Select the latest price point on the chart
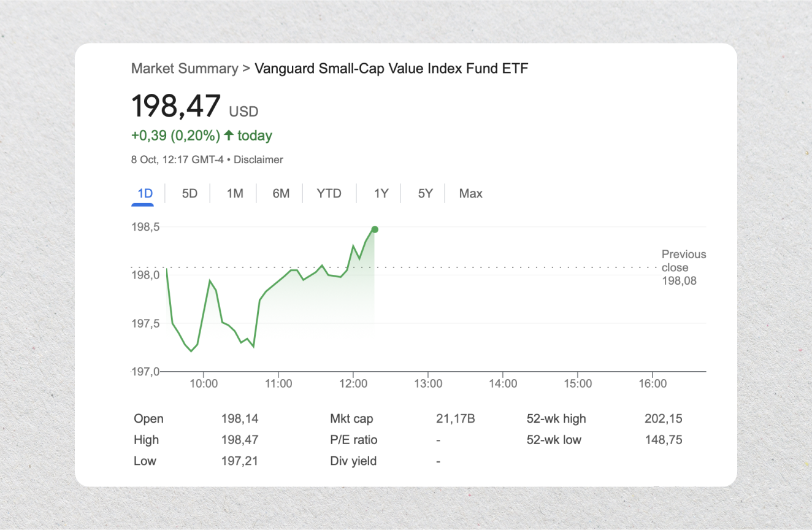 point(374,229)
